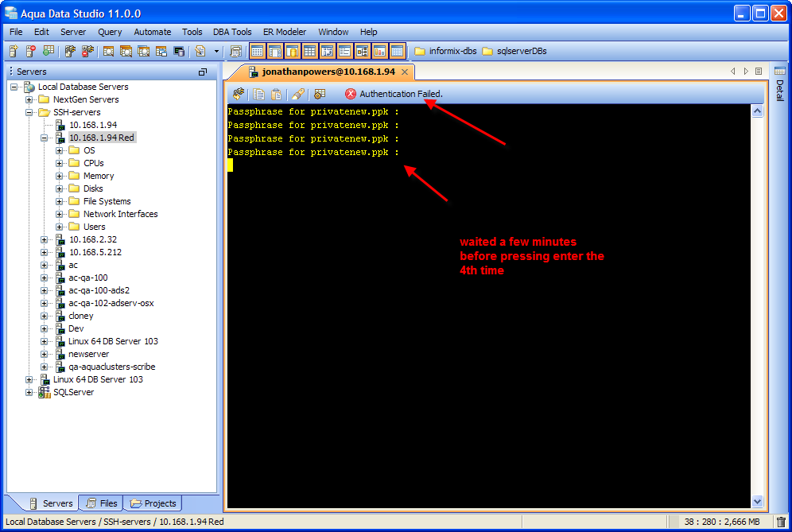Open the ER Modeler menu
792x532 pixels.
[x=285, y=32]
